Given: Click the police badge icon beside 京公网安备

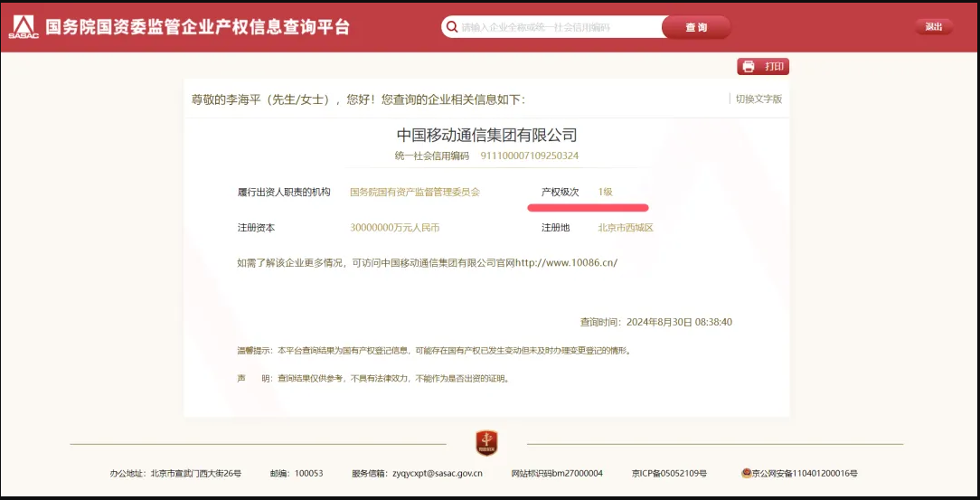Looking at the screenshot, I should point(746,473).
